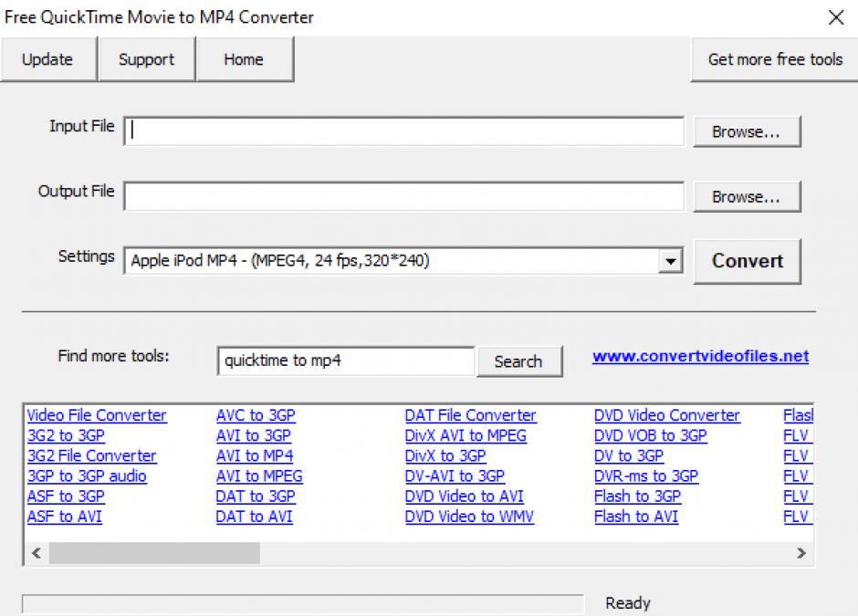Focus the Input File text field
Screen dimensions: 858x616
point(403,131)
